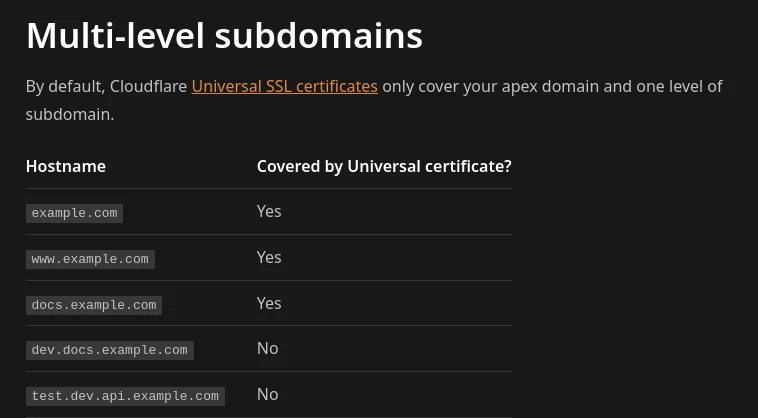The image size is (758, 418).
Task: Select the dev.docs.example.com hostname code
Action: pos(109,350)
